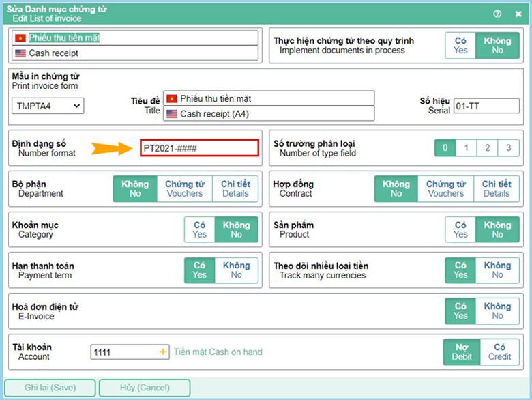The height and width of the screenshot is (400, 532).
Task: Click the Hủy (Cancel) button
Action: [144, 388]
